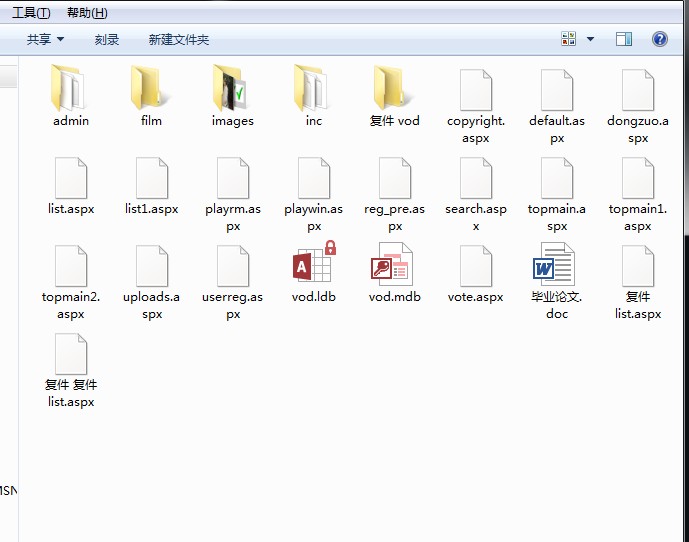
Task: Open help via the question mark icon
Action: pos(660,39)
